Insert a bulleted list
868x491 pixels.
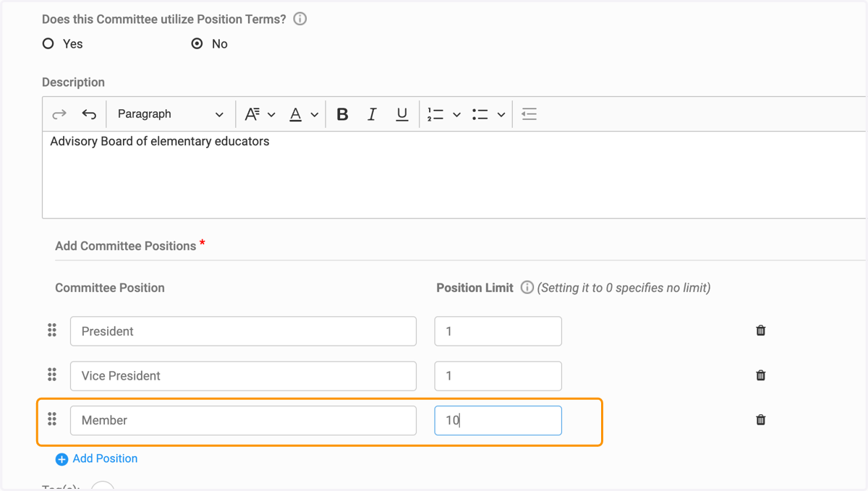pyautogui.click(x=480, y=114)
